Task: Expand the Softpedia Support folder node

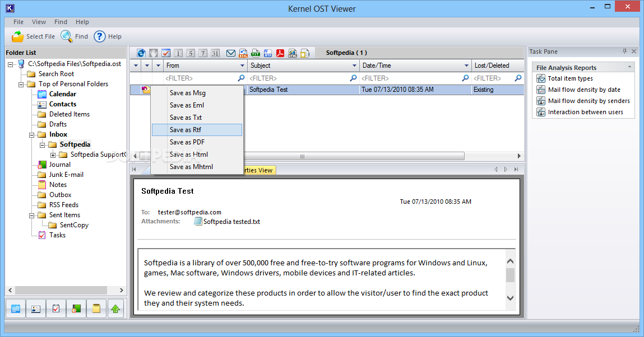Action: point(53,155)
